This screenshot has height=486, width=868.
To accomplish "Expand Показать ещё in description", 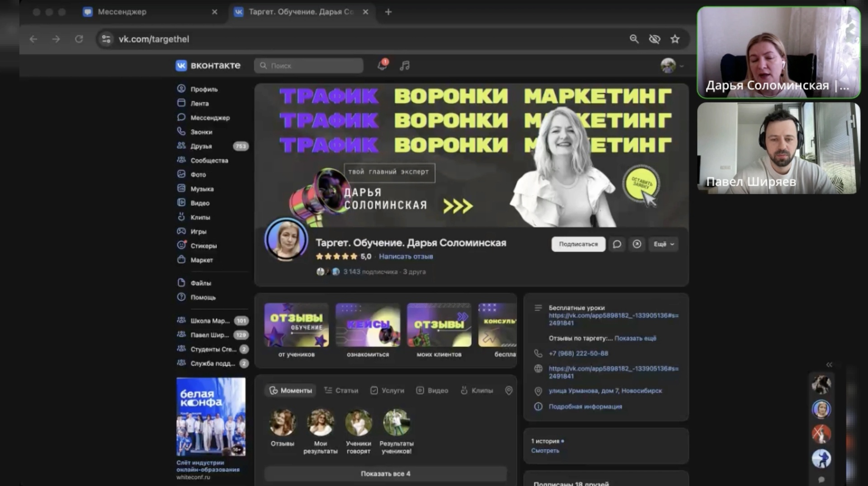I will 635,338.
